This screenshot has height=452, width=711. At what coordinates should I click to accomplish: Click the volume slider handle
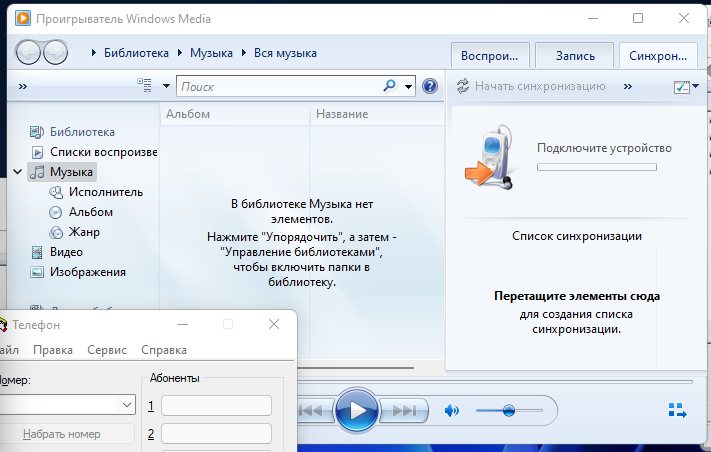[509, 411]
